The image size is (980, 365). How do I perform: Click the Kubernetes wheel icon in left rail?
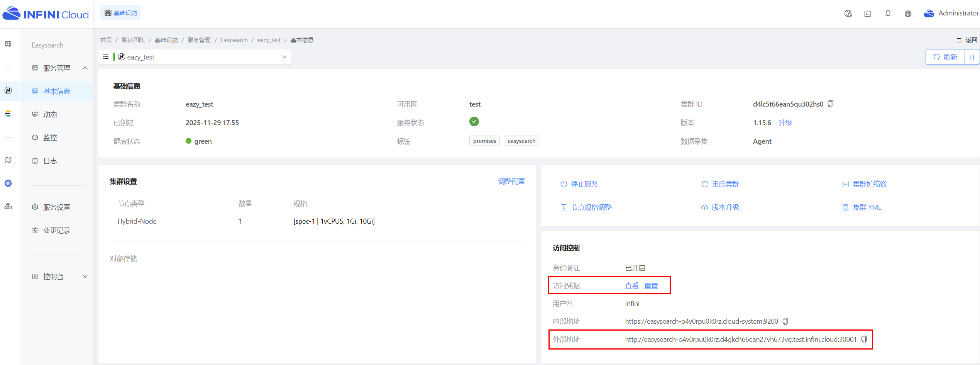(8, 183)
